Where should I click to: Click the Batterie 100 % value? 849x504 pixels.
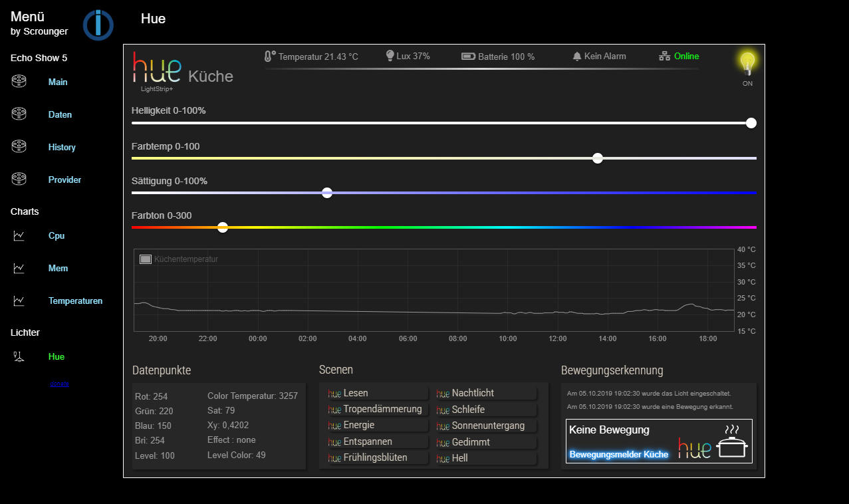[x=507, y=57]
